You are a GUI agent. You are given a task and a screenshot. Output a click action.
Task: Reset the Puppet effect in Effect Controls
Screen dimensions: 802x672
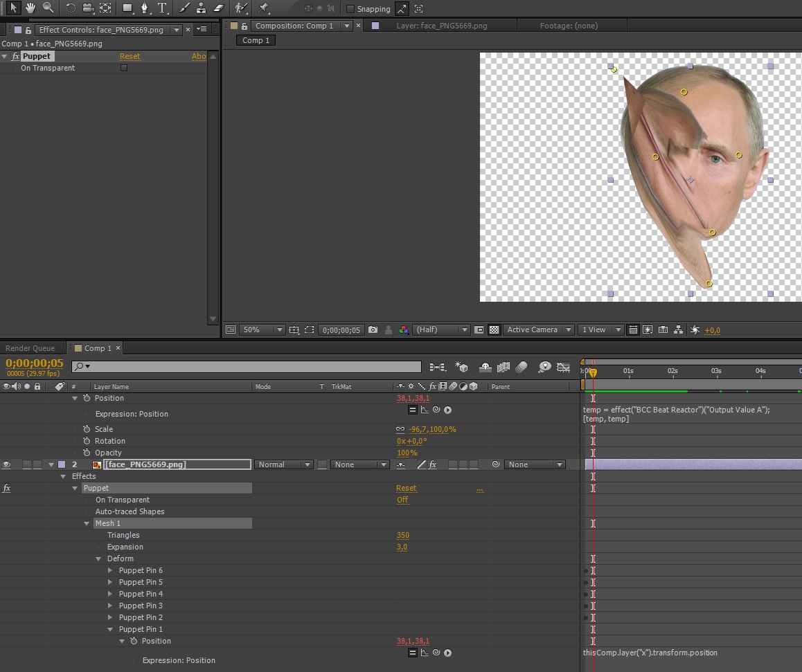click(130, 56)
